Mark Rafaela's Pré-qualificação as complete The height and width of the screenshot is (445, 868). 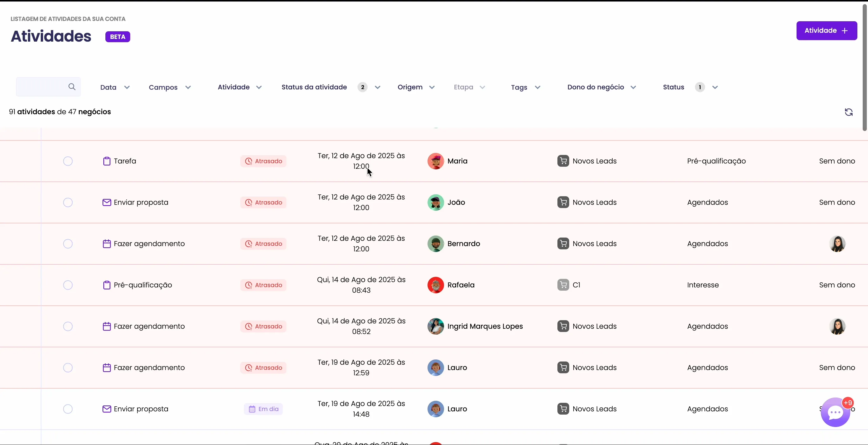pos(68,285)
